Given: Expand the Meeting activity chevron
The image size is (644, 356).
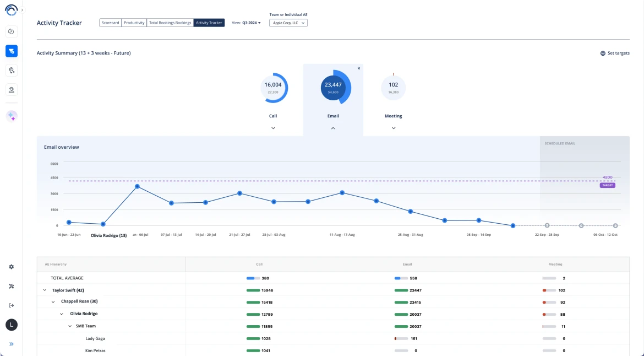Looking at the screenshot, I should [x=394, y=128].
